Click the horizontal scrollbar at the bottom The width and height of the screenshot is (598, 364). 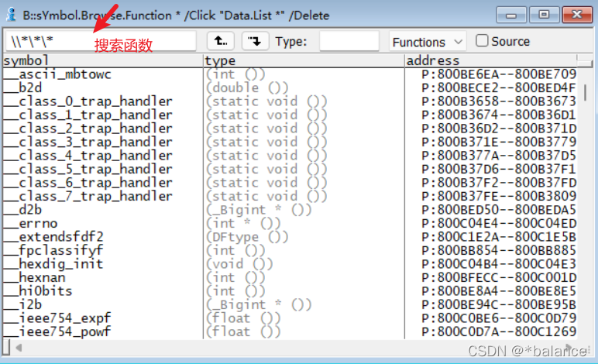(294, 348)
